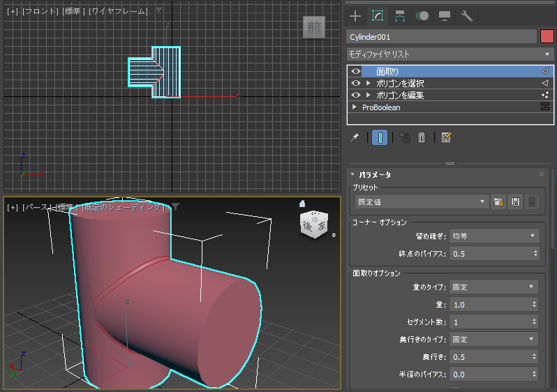Click the icon right of ポリゴンを編集 row
557x392 pixels.
tap(545, 95)
